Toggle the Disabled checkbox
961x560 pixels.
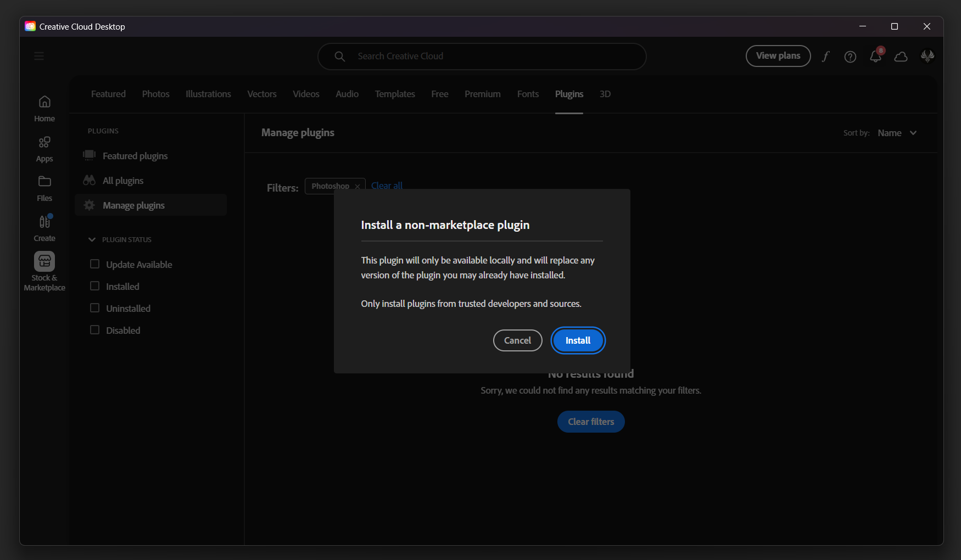pos(95,330)
